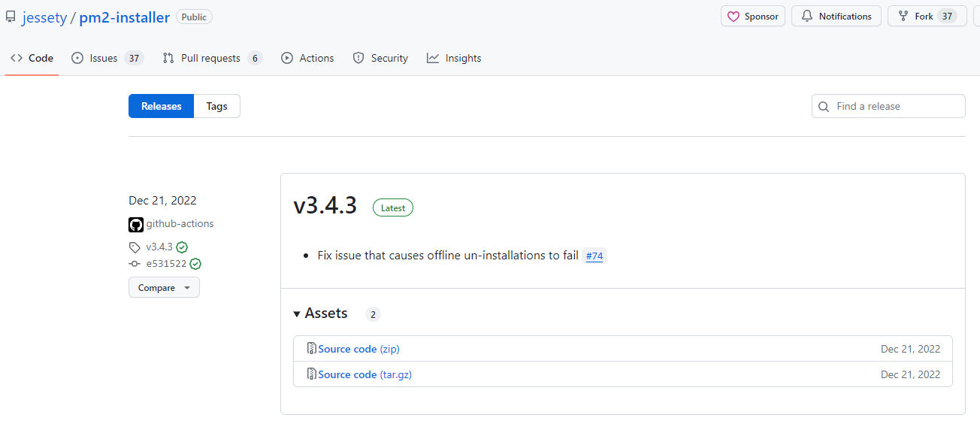Open commit e531522

[166, 264]
